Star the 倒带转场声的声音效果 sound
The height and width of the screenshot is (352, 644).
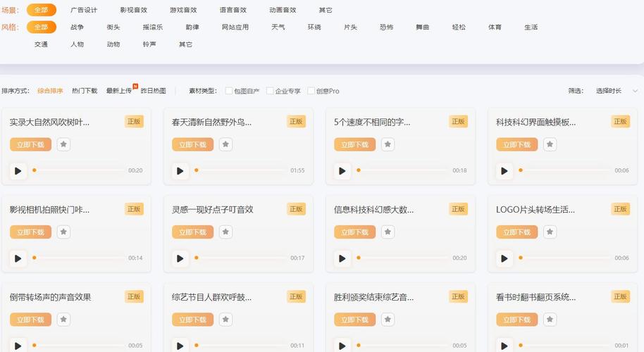coord(63,319)
